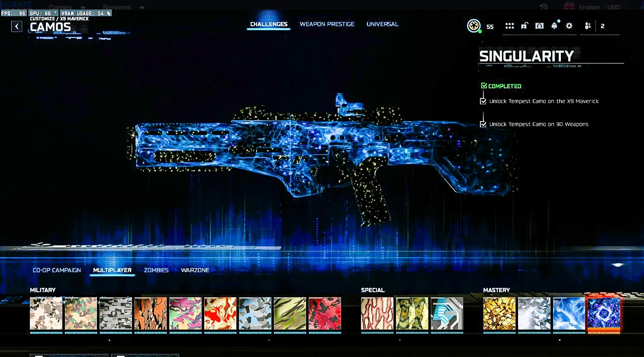Open the friends list icon showing 2 online
Viewport: 644px width, 357px height.
click(587, 26)
